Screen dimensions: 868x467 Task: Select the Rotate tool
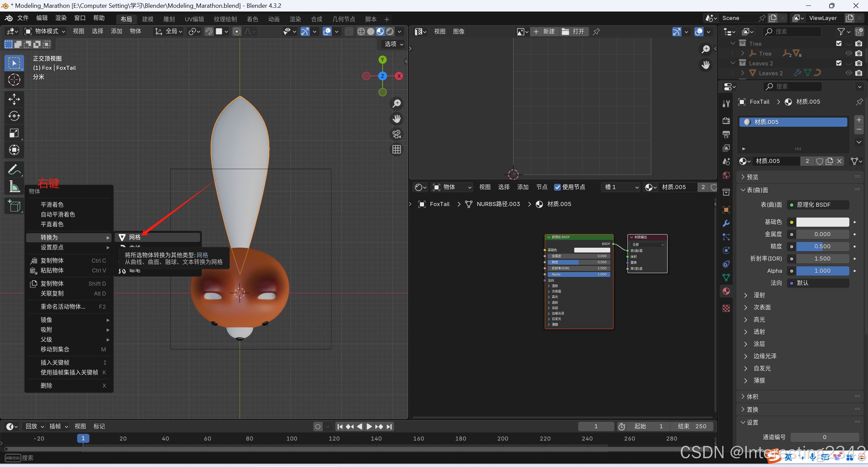point(14,116)
